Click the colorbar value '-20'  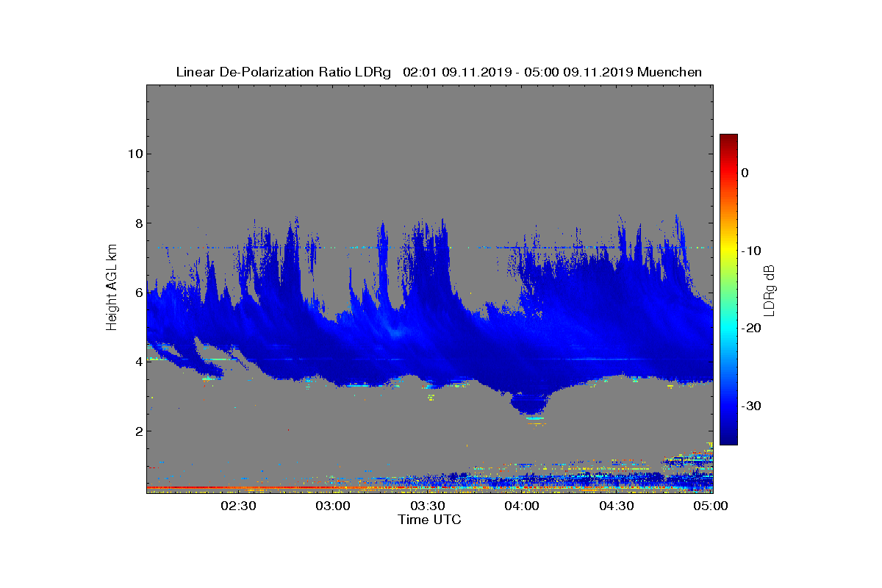[750, 329]
